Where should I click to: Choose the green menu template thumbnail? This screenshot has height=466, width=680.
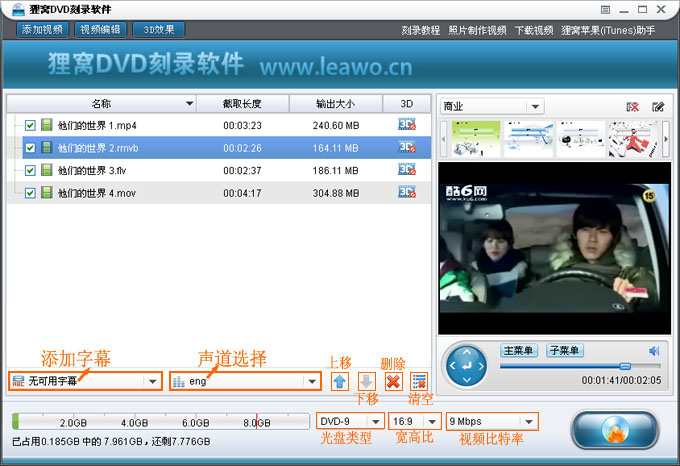click(476, 139)
